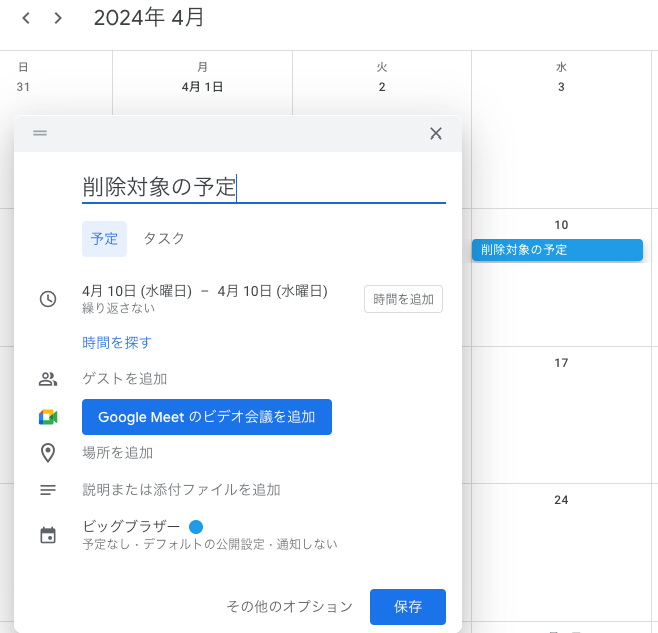Switch to the タスク tab
Image resolution: width=658 pixels, height=633 pixels.
pos(164,239)
